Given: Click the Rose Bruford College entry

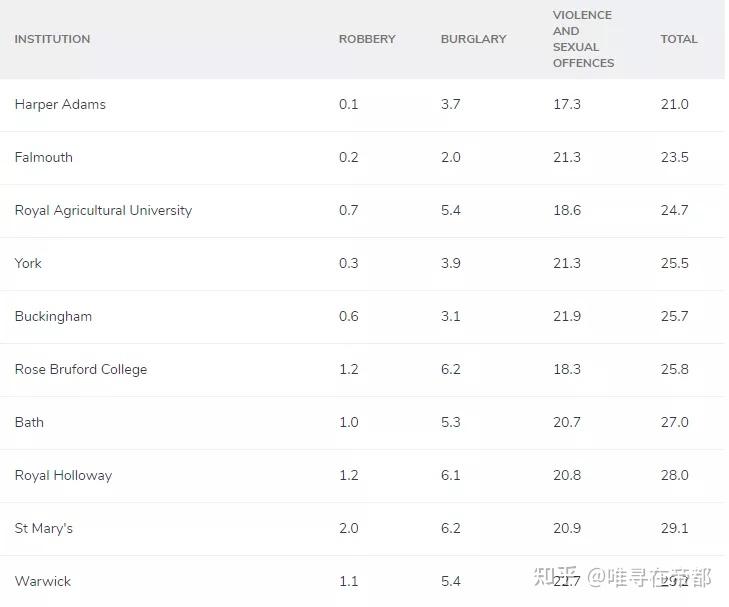Looking at the screenshot, I should tap(81, 369).
